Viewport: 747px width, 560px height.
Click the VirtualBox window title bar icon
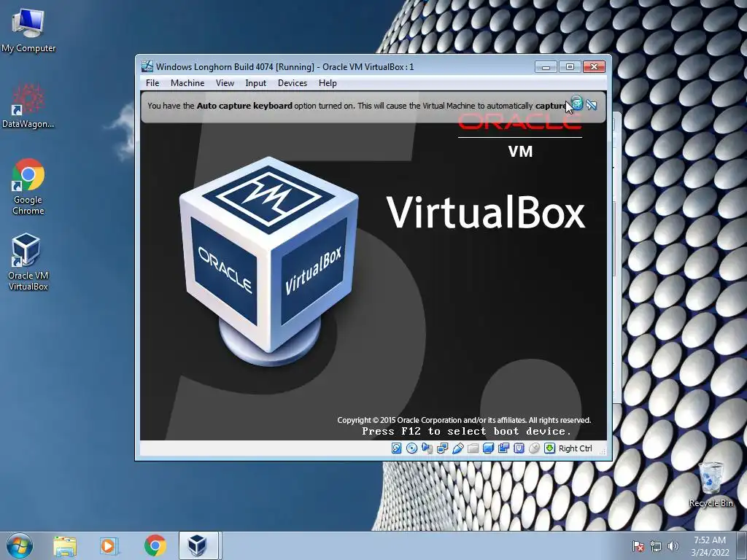tap(147, 66)
